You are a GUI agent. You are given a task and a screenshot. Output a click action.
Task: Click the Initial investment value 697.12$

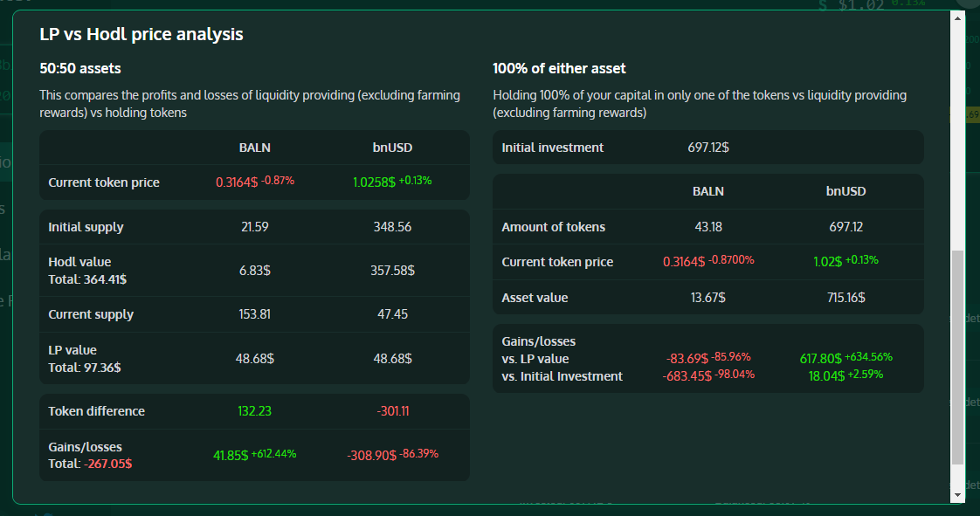coord(708,148)
